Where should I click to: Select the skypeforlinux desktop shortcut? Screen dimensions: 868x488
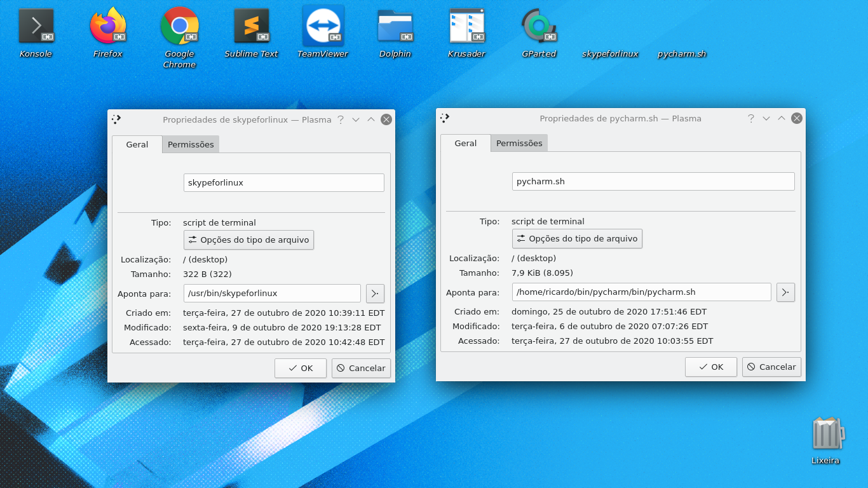[x=610, y=54]
